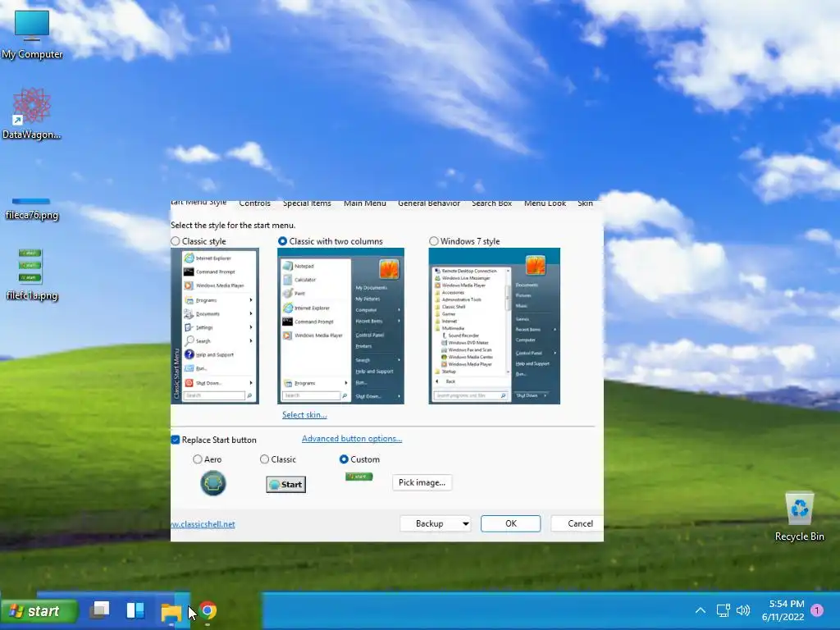Click the Classic Start button sample image

tap(286, 484)
